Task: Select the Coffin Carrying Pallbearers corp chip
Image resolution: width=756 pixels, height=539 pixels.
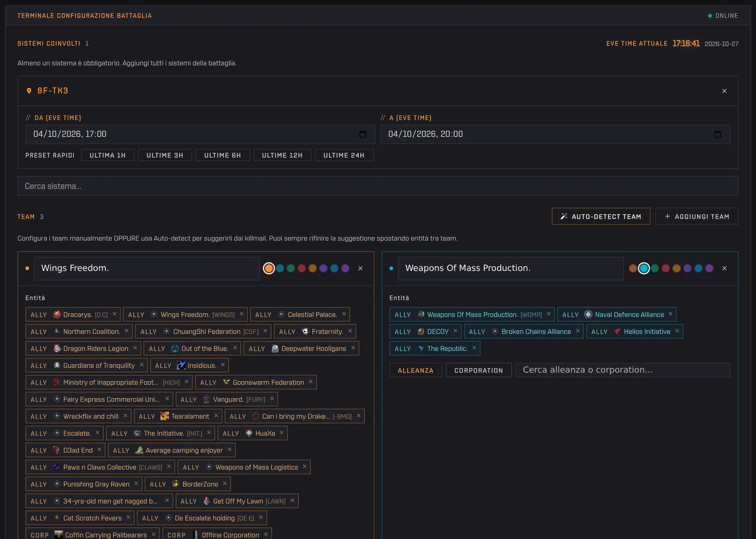Action: pyautogui.click(x=92, y=535)
